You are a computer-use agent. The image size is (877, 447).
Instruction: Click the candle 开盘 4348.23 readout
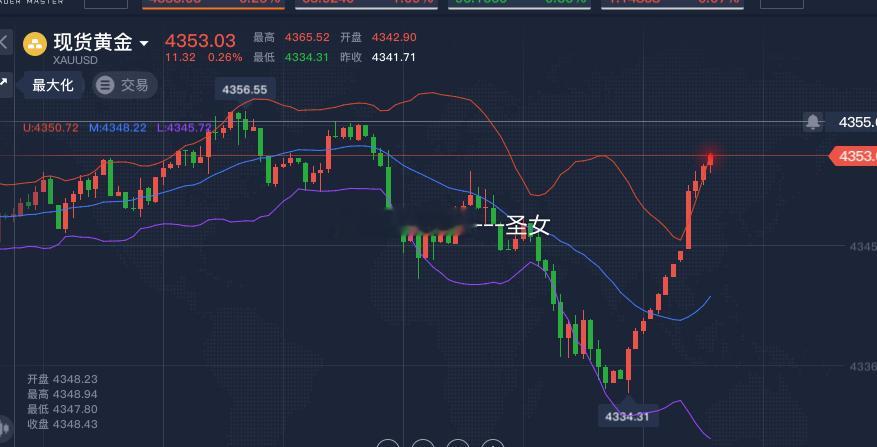pos(63,379)
